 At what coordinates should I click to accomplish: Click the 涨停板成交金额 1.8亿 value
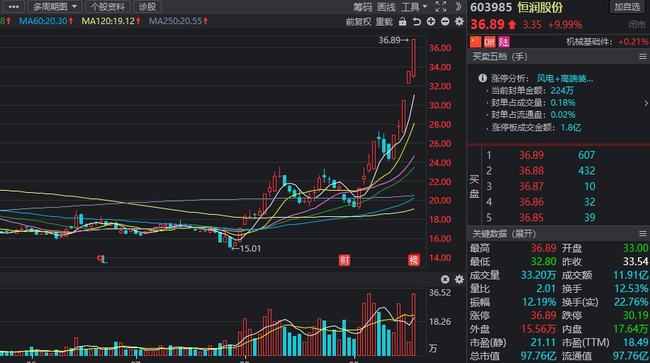571,128
